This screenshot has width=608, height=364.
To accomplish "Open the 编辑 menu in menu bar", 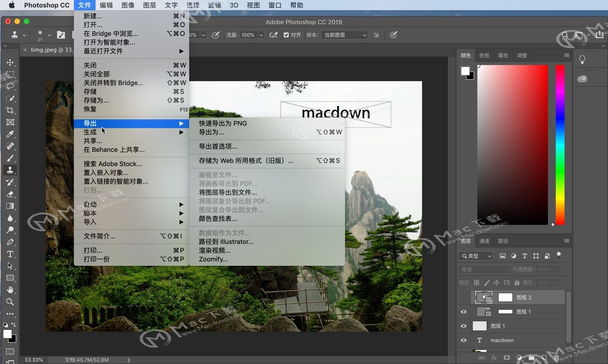I will (x=106, y=5).
